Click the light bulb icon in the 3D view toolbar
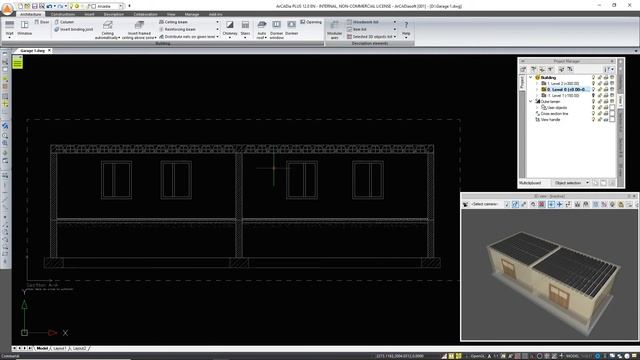This screenshot has height=360, width=640. [x=612, y=204]
